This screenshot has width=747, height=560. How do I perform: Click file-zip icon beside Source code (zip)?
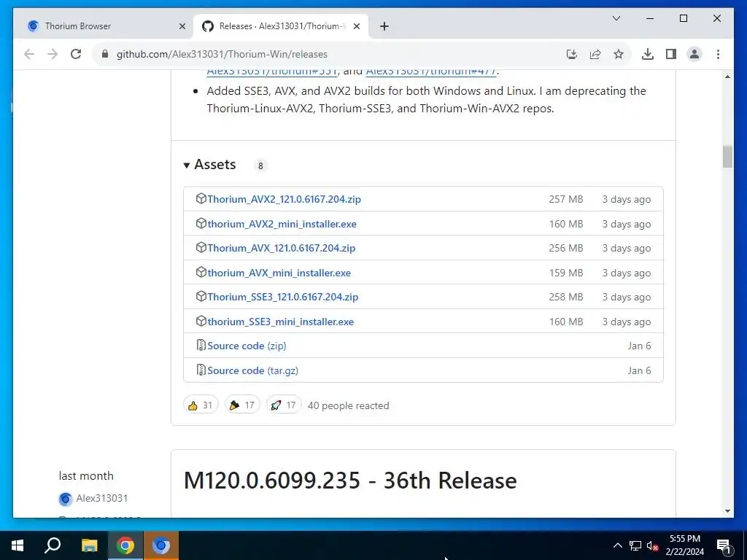201,345
